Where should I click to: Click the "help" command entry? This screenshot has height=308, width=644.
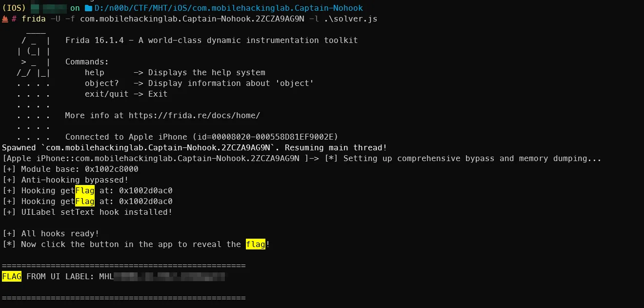(x=95, y=73)
